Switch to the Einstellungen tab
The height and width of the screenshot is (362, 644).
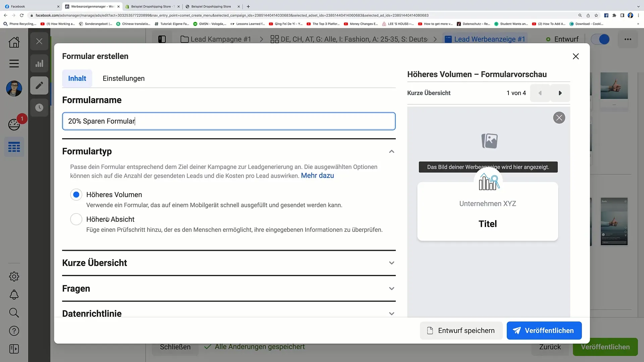[123, 78]
